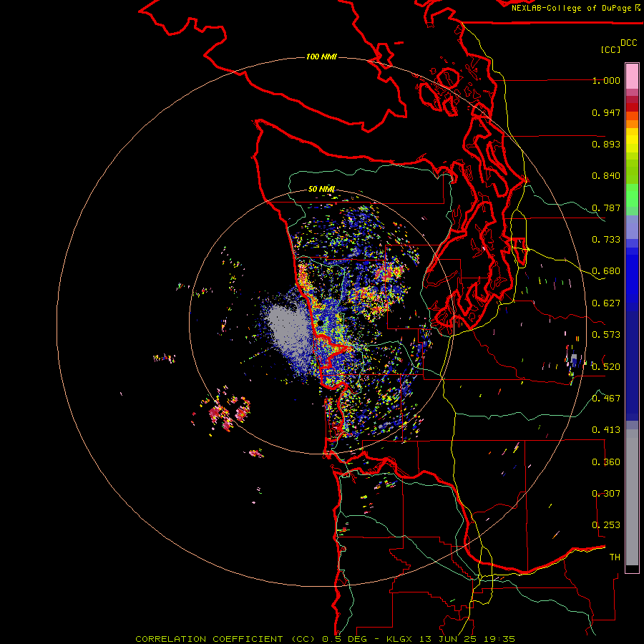Click the 0.680 scale value
The image size is (644, 644).
point(606,271)
